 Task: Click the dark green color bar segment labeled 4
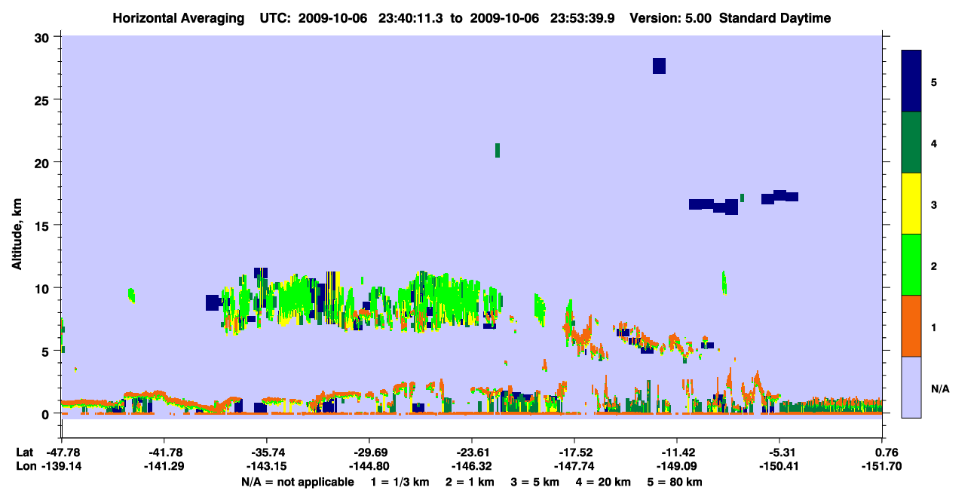point(911,143)
